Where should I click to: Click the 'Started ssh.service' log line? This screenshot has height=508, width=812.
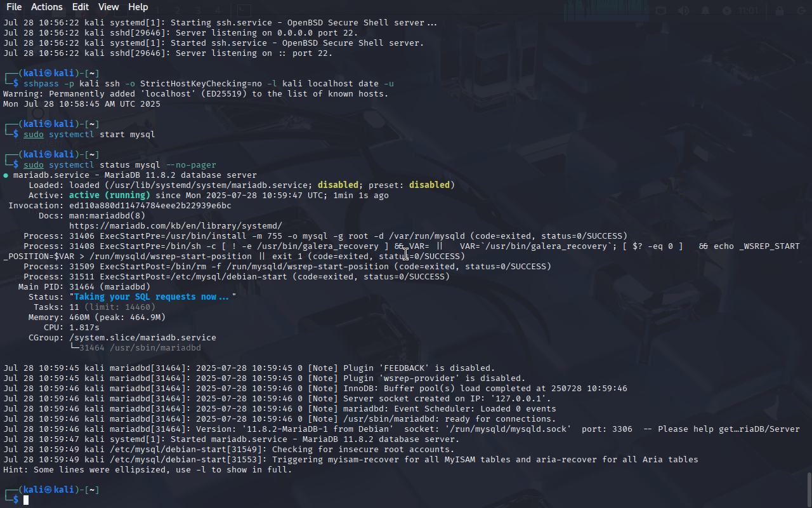[x=214, y=43]
